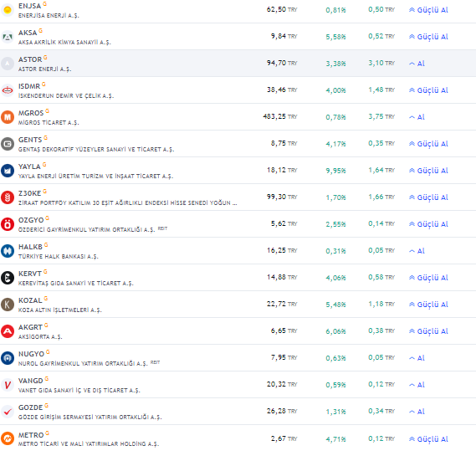Click the MGROS price 483,25 TRY
The height and width of the screenshot is (456, 476).
280,116
